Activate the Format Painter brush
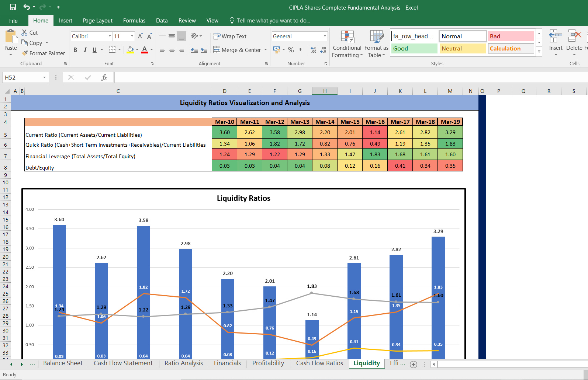Screen dimensions: 588x380 pyautogui.click(x=43, y=53)
